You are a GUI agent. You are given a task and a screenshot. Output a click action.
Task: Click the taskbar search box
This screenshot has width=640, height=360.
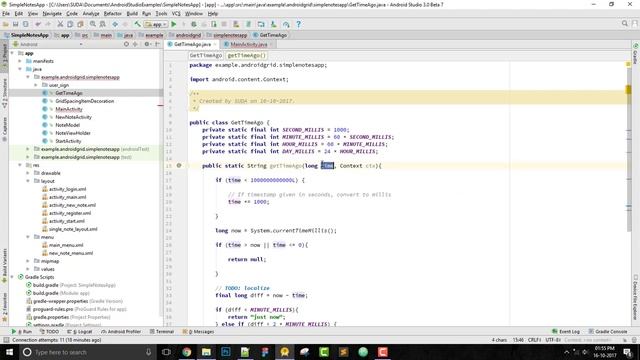click(87, 352)
